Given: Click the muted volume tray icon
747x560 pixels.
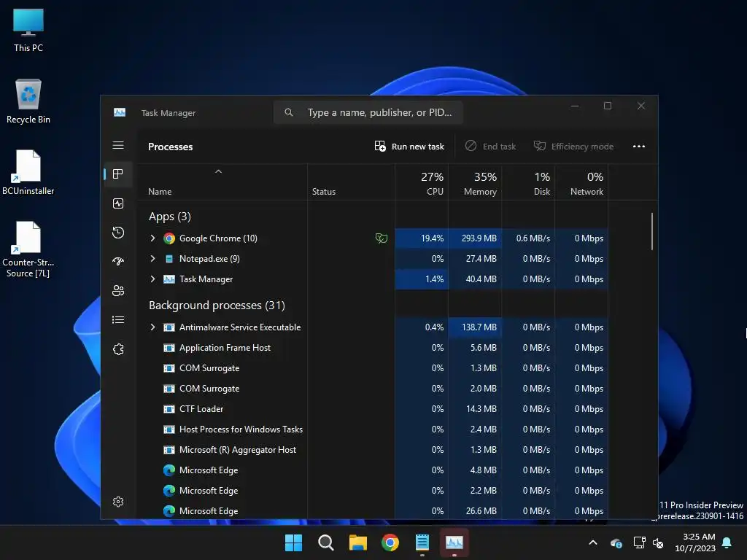Looking at the screenshot, I should point(658,542).
